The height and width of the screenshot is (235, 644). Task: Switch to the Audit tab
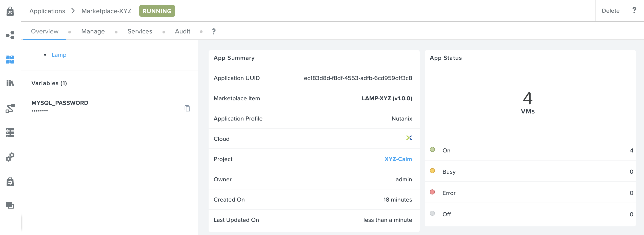click(183, 31)
